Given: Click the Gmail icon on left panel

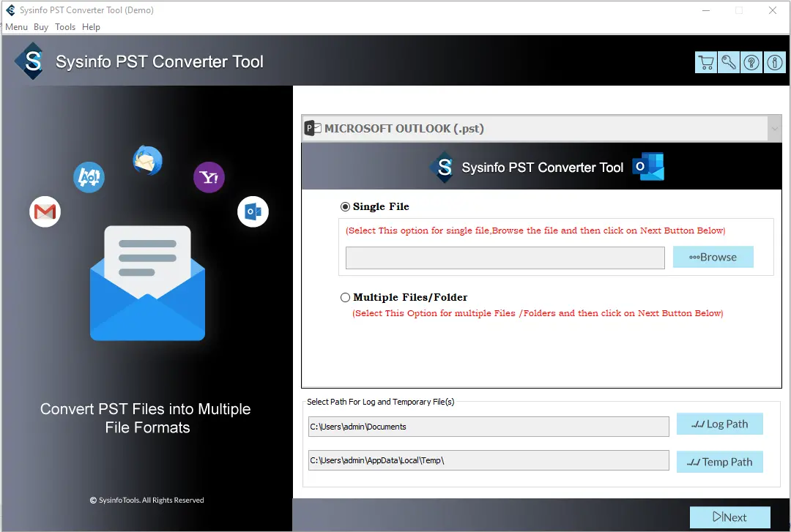Looking at the screenshot, I should (45, 212).
